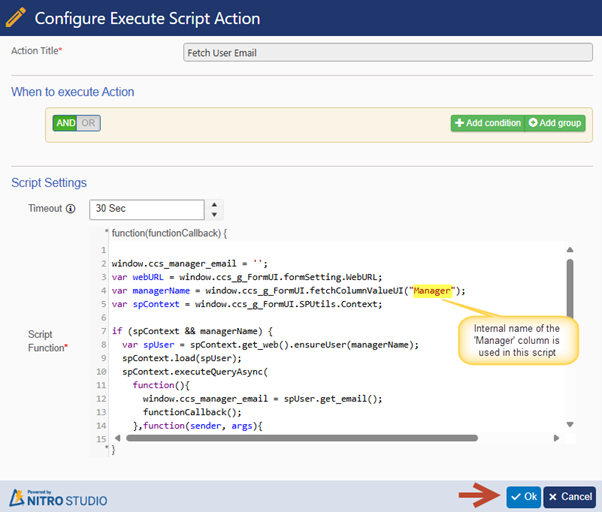Select the OR condition toggle

point(88,123)
